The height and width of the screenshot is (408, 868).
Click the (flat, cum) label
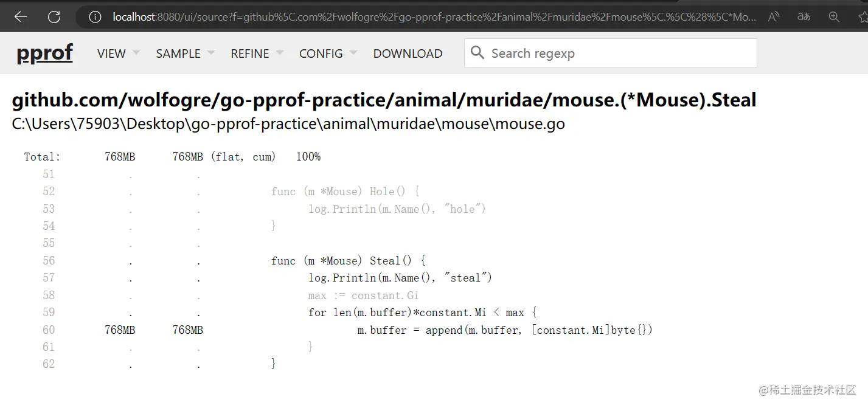click(243, 157)
